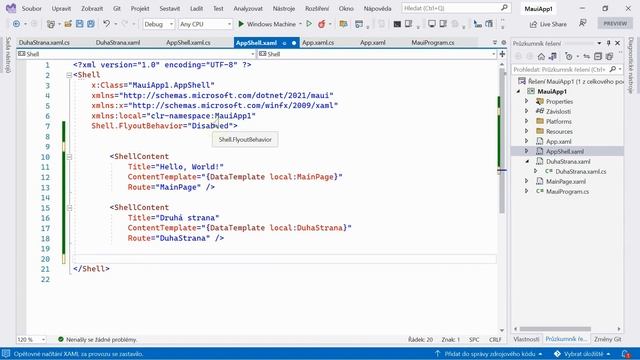
Task: Click the Hledat search box in title bar
Action: 456,8
